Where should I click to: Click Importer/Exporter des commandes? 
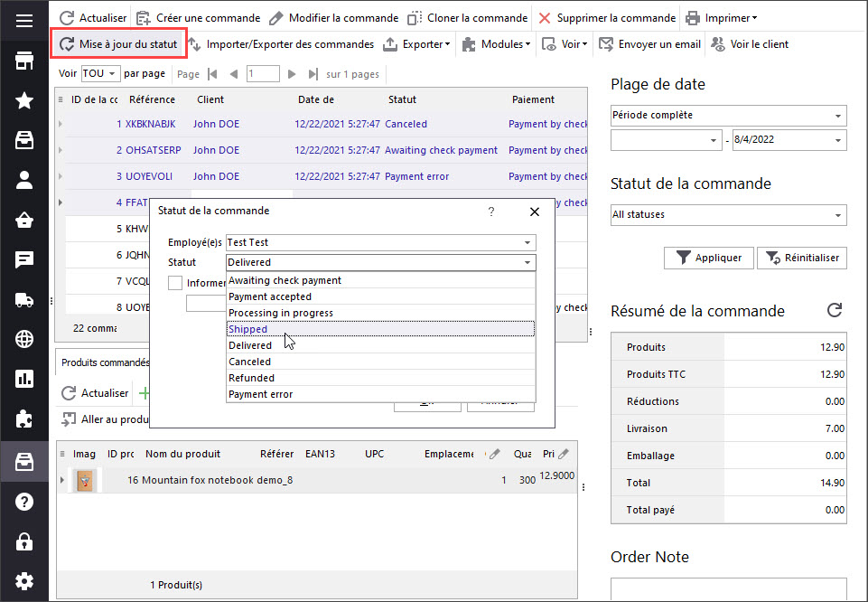tap(281, 43)
